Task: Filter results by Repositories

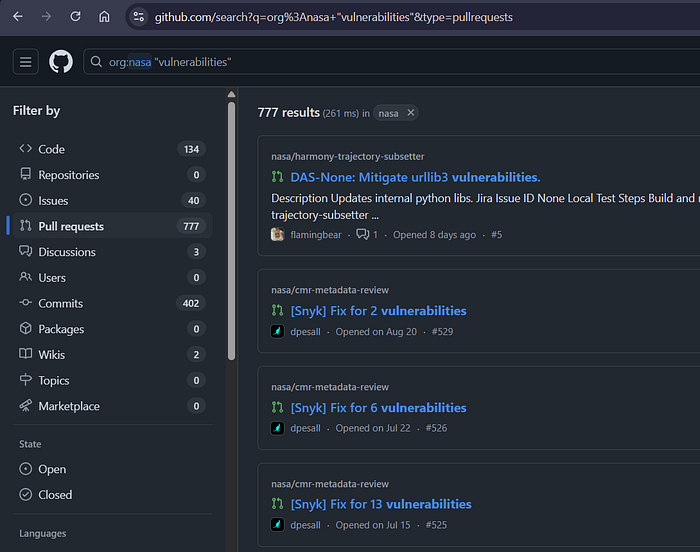Action: point(112,175)
